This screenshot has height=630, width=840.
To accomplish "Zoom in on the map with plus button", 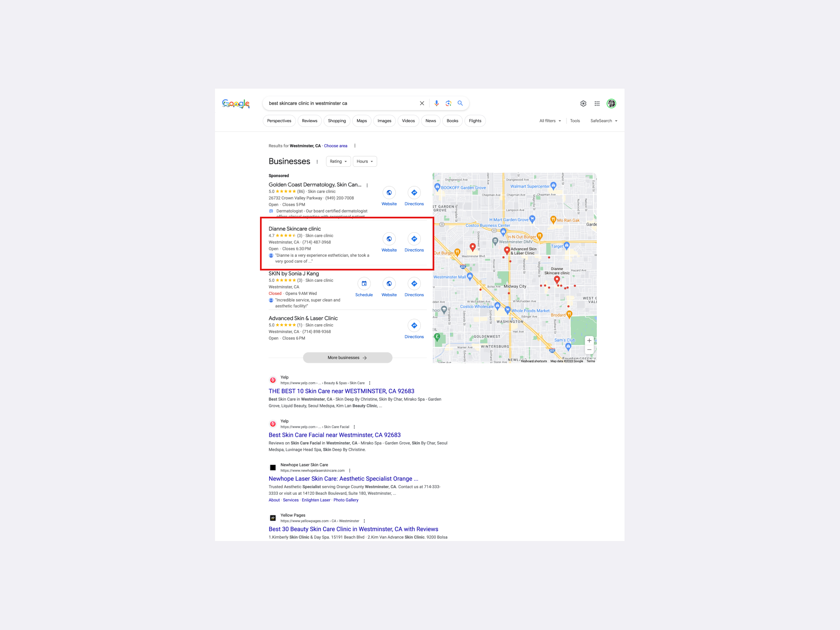I will [x=589, y=341].
